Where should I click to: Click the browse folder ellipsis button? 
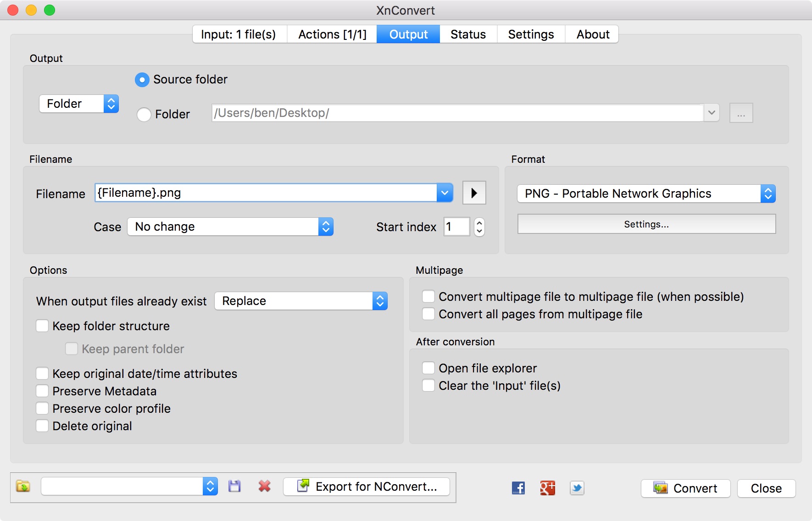click(741, 113)
